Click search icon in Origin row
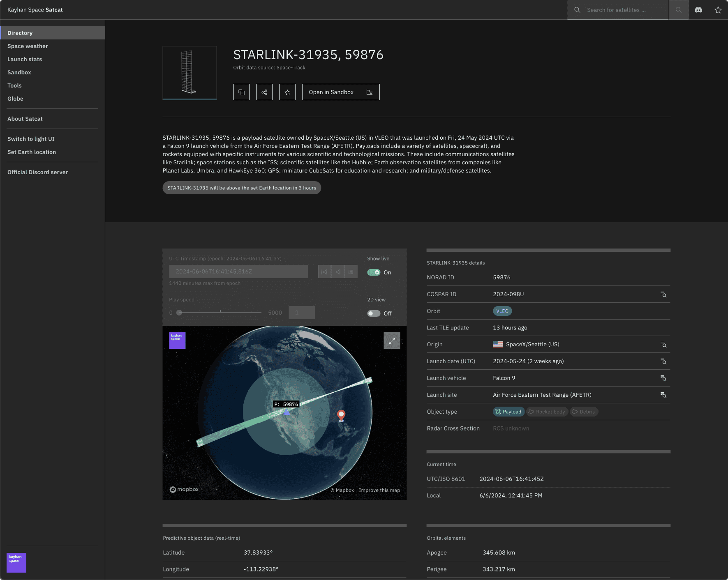The width and height of the screenshot is (728, 580). (x=663, y=345)
